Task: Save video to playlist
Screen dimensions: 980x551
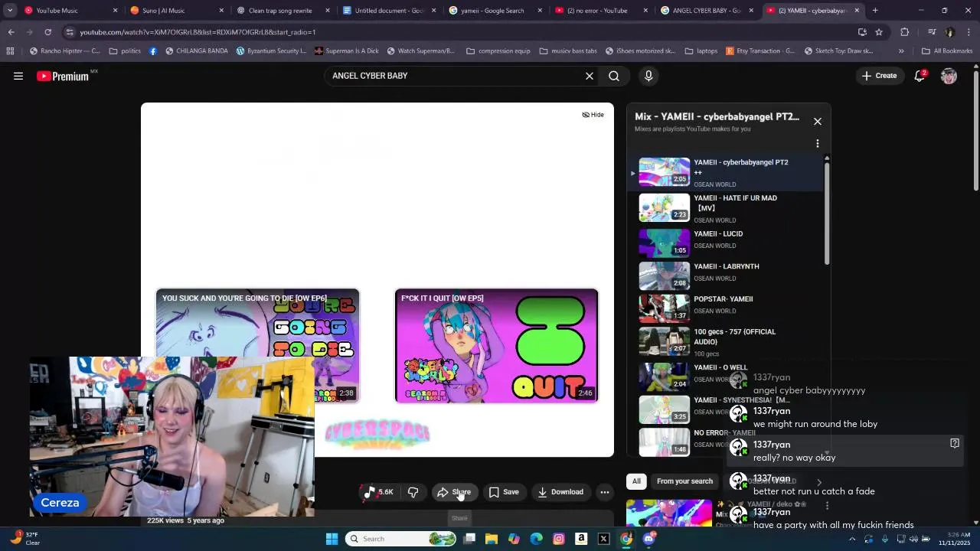Action: (x=504, y=492)
